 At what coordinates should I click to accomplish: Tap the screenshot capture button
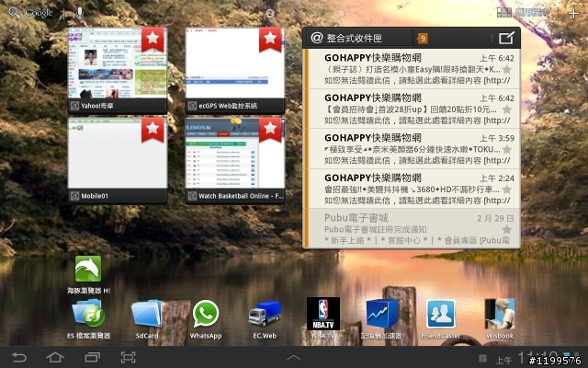128,357
